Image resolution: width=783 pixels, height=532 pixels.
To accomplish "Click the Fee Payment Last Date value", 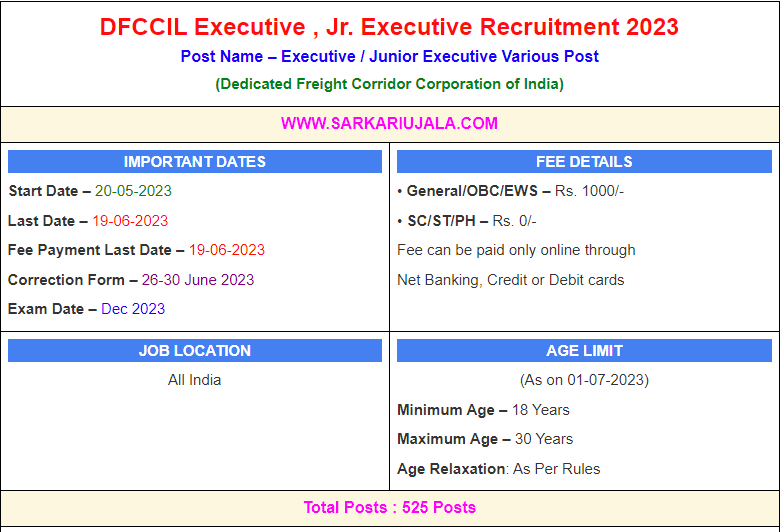I will pos(227,250).
